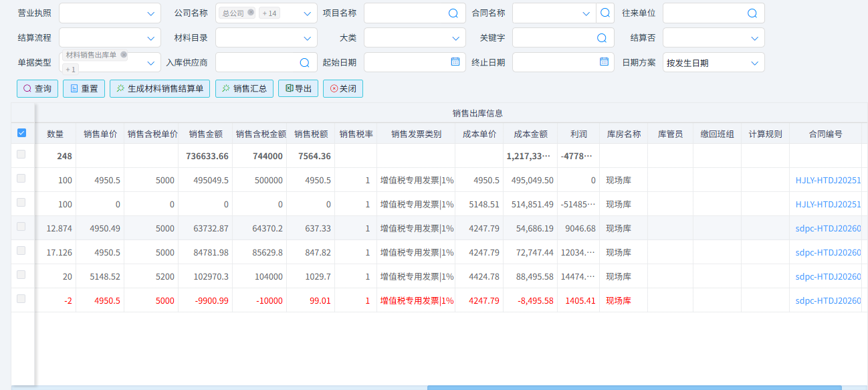
Task: Open the calendar icon for 起始日期
Action: pos(454,62)
